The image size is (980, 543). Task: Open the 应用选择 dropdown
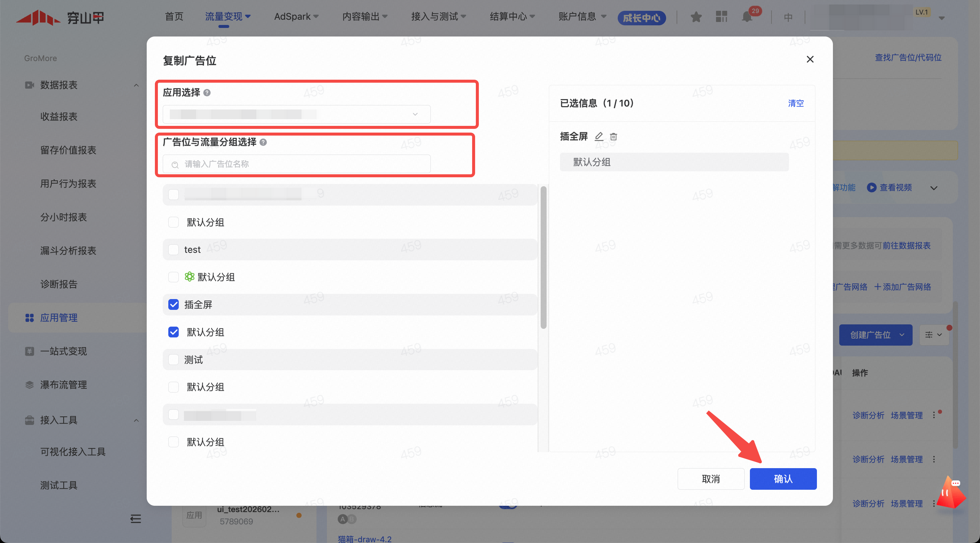(296, 114)
